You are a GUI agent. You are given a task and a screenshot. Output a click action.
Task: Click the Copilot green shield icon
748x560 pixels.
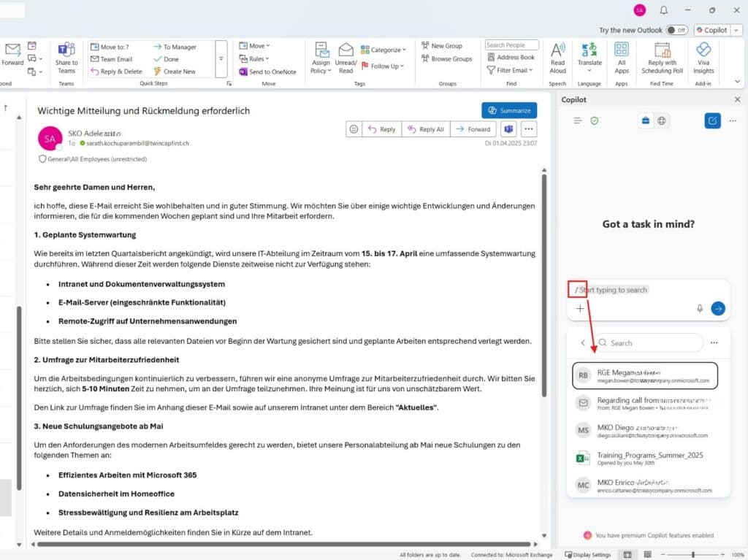pos(595,120)
